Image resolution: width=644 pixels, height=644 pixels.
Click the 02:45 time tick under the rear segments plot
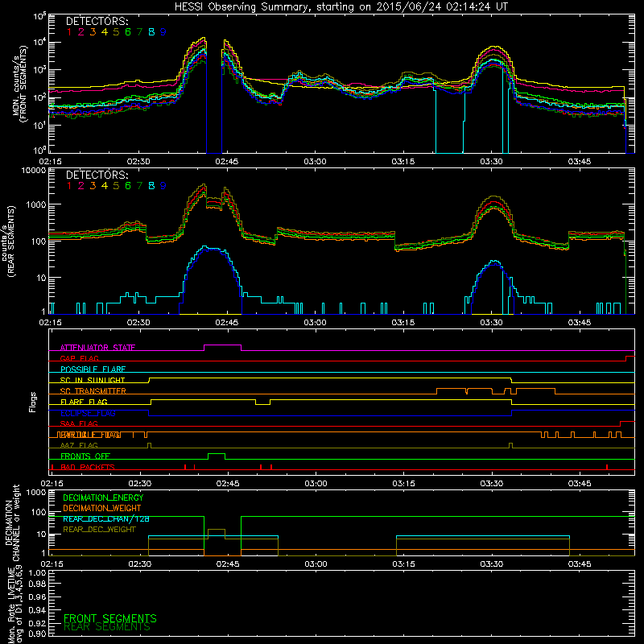[227, 323]
